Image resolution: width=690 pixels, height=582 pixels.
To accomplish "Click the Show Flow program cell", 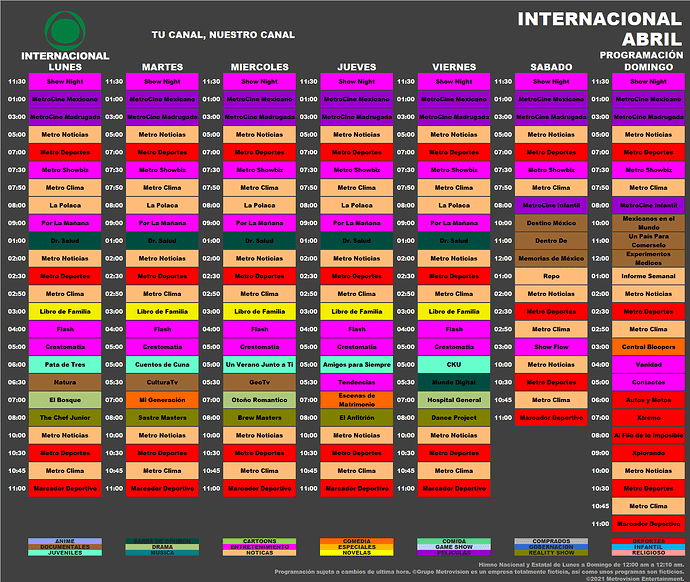I will (551, 347).
